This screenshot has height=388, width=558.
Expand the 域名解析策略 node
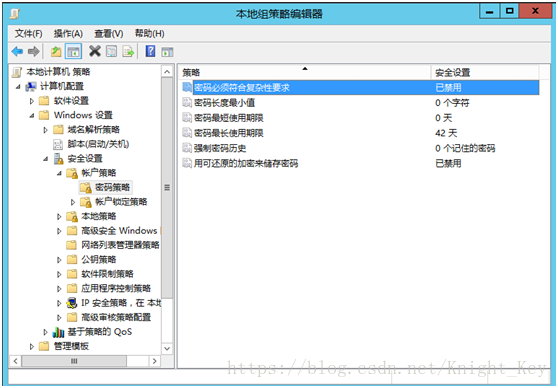click(45, 130)
